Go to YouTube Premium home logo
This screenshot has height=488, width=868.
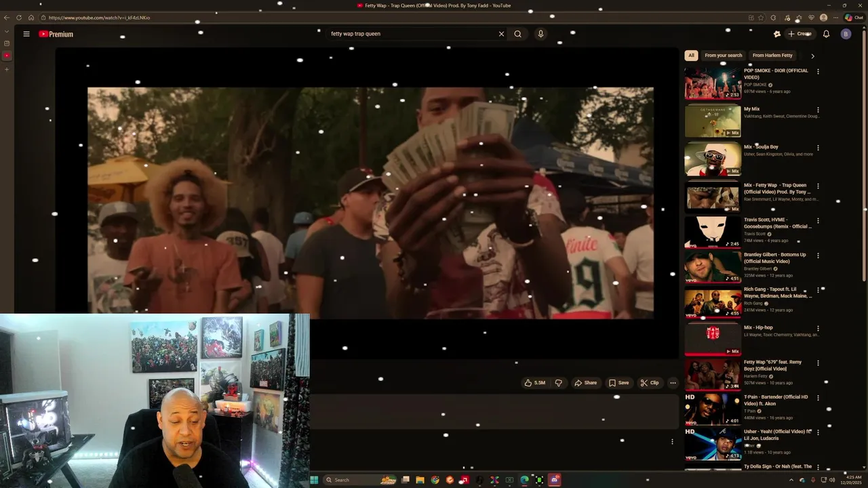click(56, 34)
